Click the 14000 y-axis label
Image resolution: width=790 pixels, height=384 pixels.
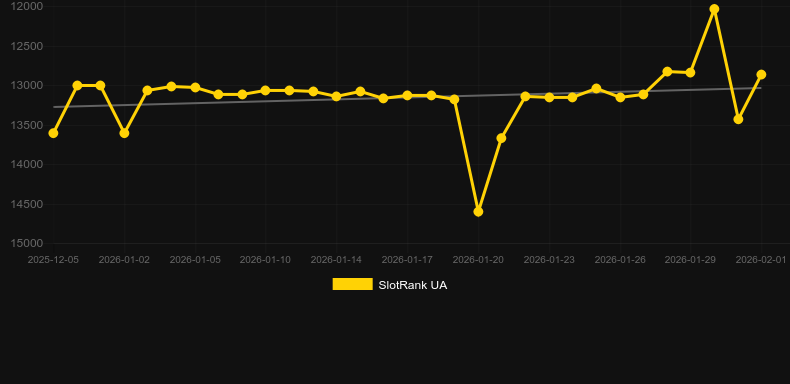[x=27, y=164]
